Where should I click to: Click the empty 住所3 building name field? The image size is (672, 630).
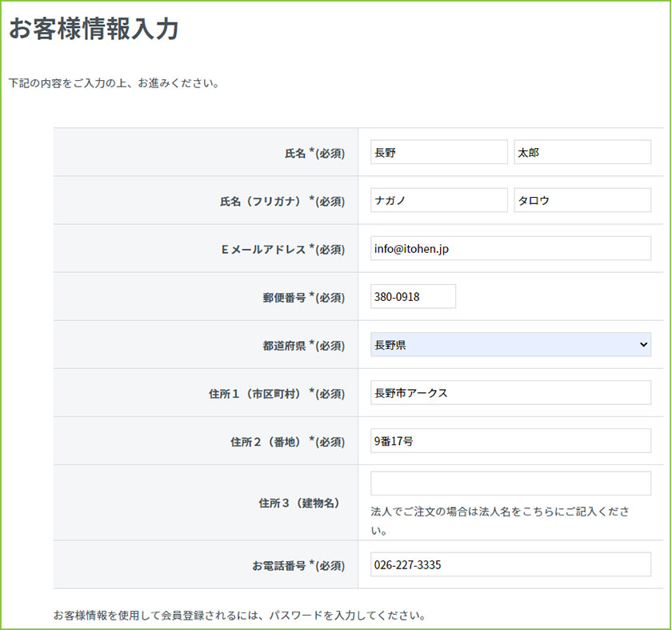point(512,481)
